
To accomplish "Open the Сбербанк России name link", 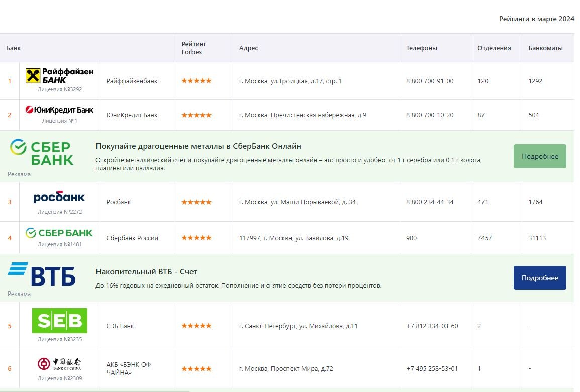I will (132, 238).
